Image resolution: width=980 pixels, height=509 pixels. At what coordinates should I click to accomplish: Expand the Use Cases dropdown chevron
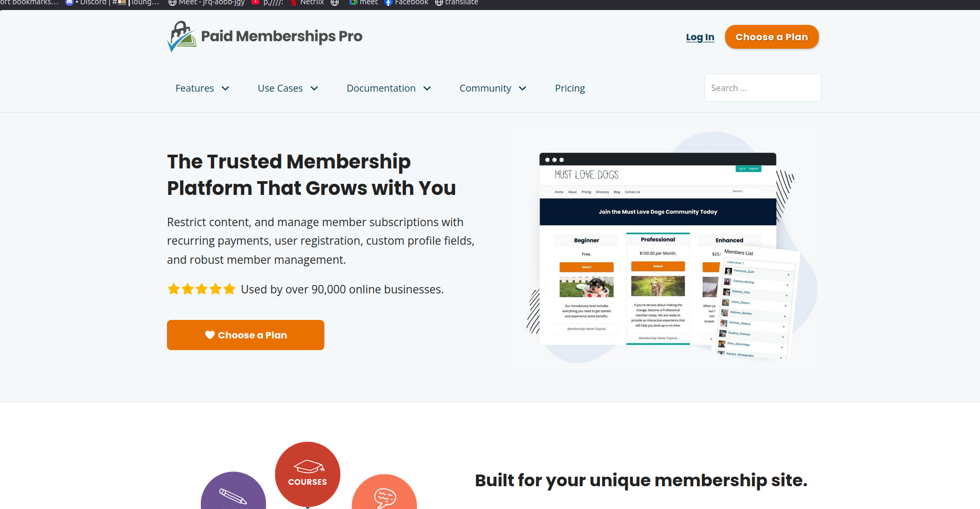pyautogui.click(x=314, y=88)
